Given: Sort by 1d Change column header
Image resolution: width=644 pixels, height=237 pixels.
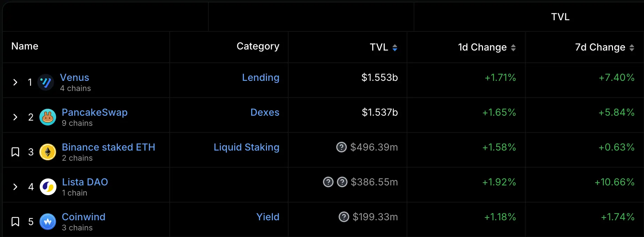Looking at the screenshot, I should tap(486, 47).
